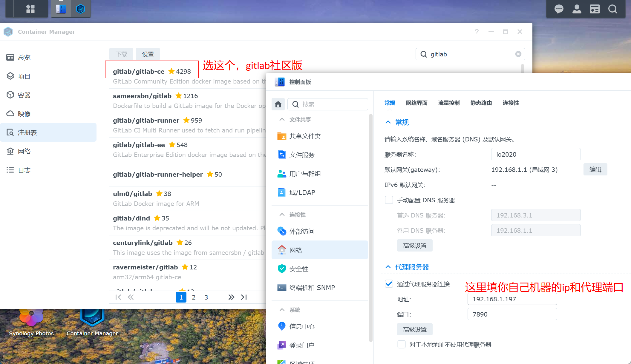The width and height of the screenshot is (631, 364).
Task: Enable 手动配置 DNS 服务器 checkbox
Action: tap(389, 200)
